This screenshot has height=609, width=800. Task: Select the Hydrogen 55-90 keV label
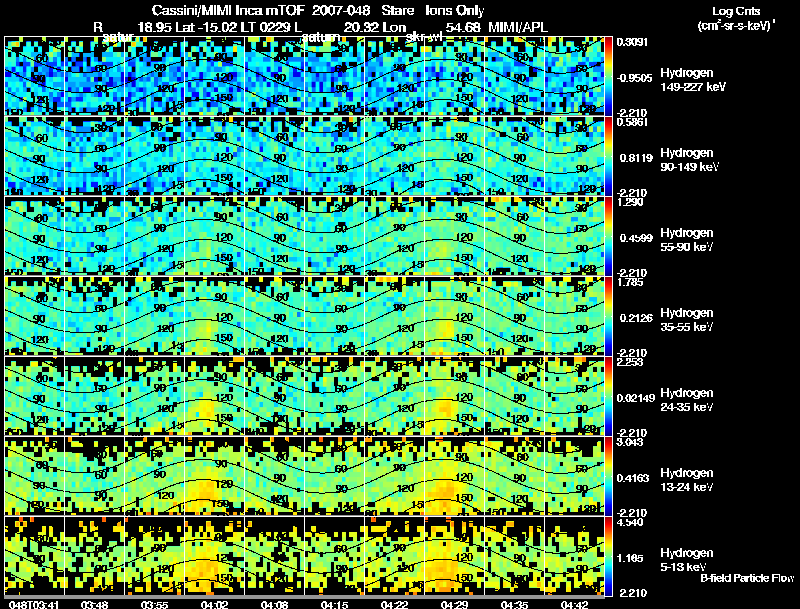coord(687,240)
